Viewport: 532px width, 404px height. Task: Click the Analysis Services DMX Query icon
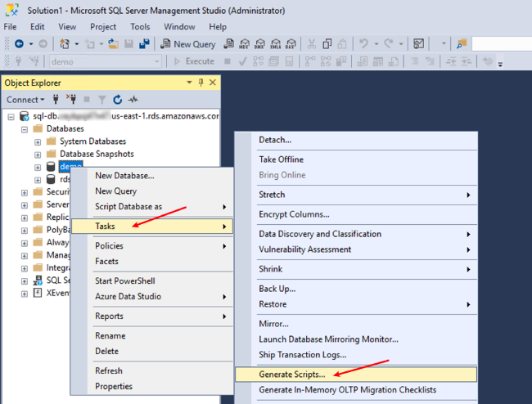pos(260,43)
